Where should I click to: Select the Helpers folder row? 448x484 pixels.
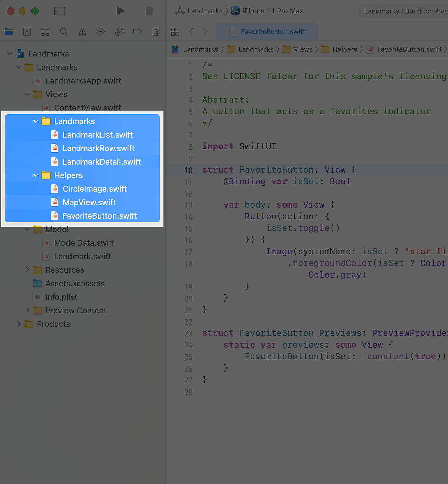coord(82,175)
